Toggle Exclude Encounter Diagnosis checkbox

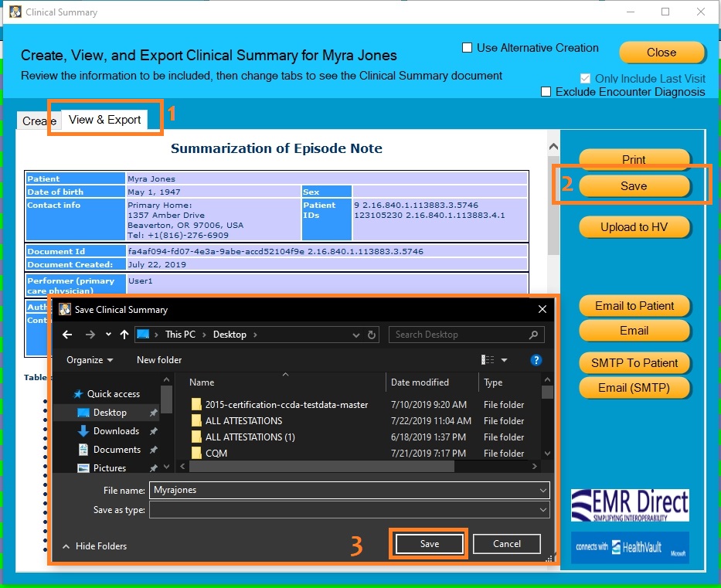(546, 91)
